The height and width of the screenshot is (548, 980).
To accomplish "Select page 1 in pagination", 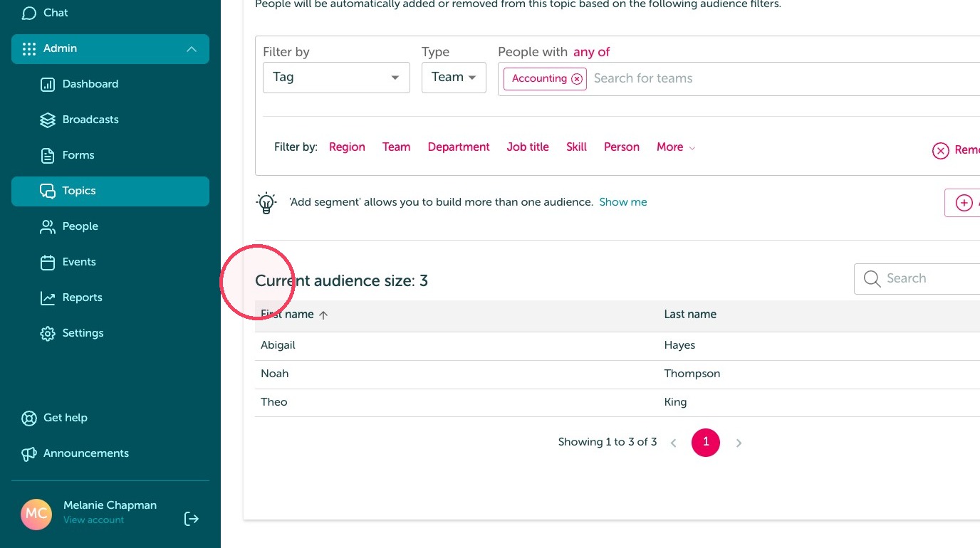I will point(706,443).
